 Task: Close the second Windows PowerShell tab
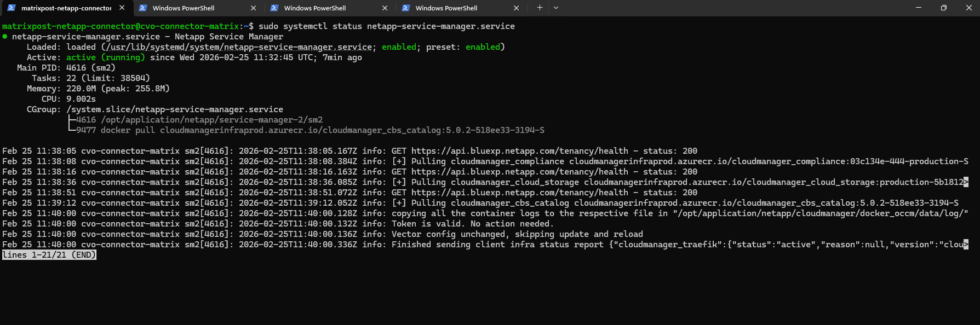tap(253, 8)
